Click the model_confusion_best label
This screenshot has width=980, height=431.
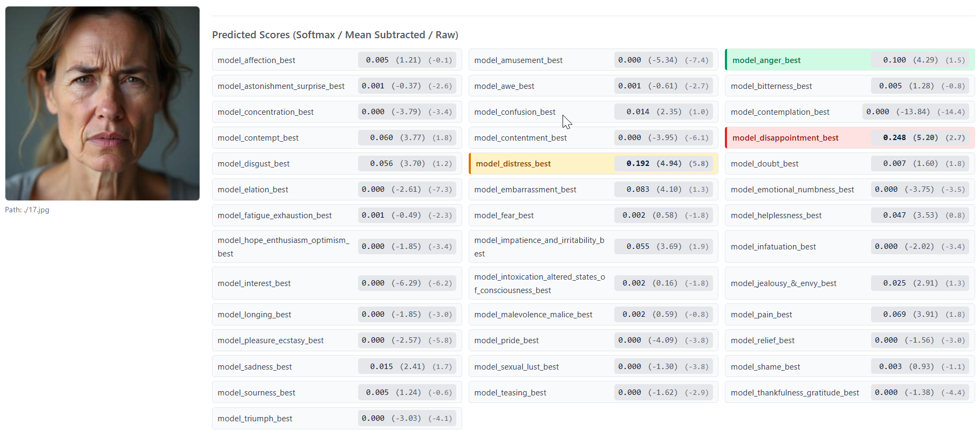[x=515, y=112]
